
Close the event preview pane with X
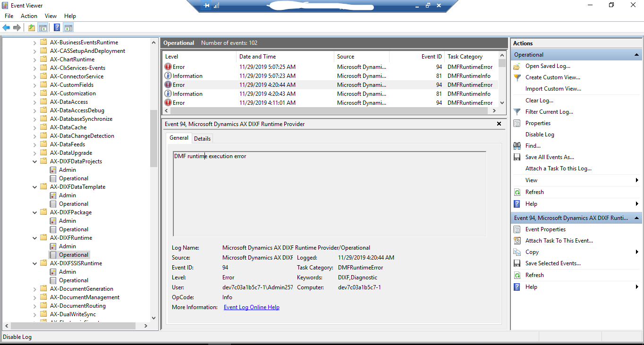click(x=499, y=124)
